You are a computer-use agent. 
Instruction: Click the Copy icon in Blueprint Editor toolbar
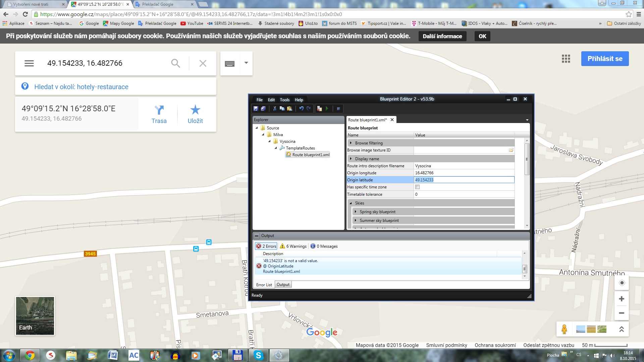coord(282,109)
